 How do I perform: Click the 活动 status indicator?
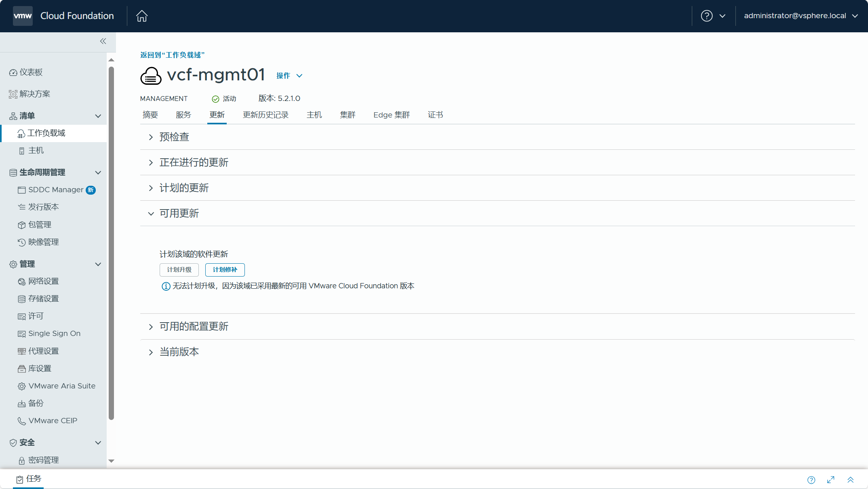pos(224,99)
